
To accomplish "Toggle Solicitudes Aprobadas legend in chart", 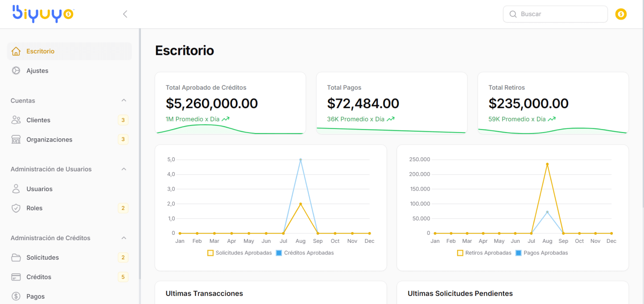I will [x=239, y=253].
